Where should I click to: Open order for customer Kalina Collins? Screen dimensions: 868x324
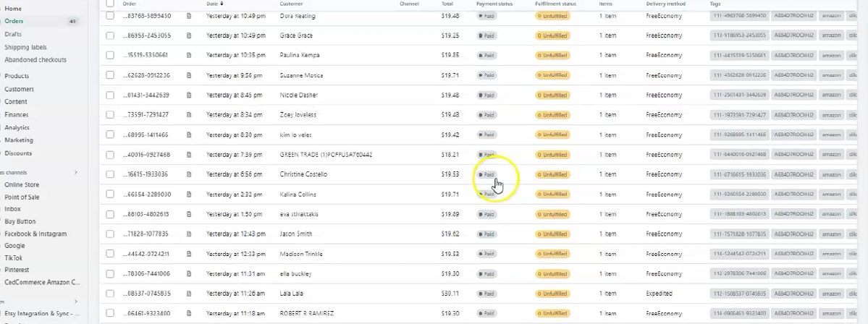[298, 195]
